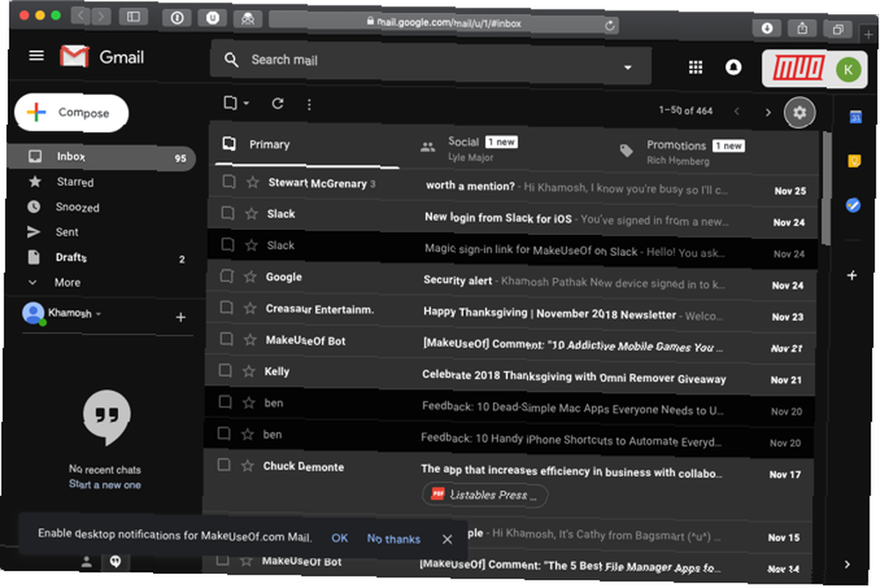Star the Google Security alert email
Viewport: 880px width, 588px height.
click(250, 276)
